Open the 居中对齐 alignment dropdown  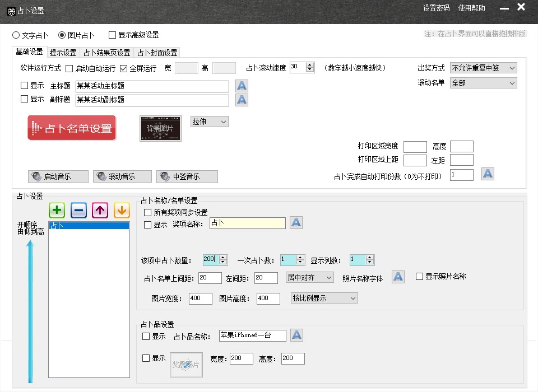tap(309, 277)
